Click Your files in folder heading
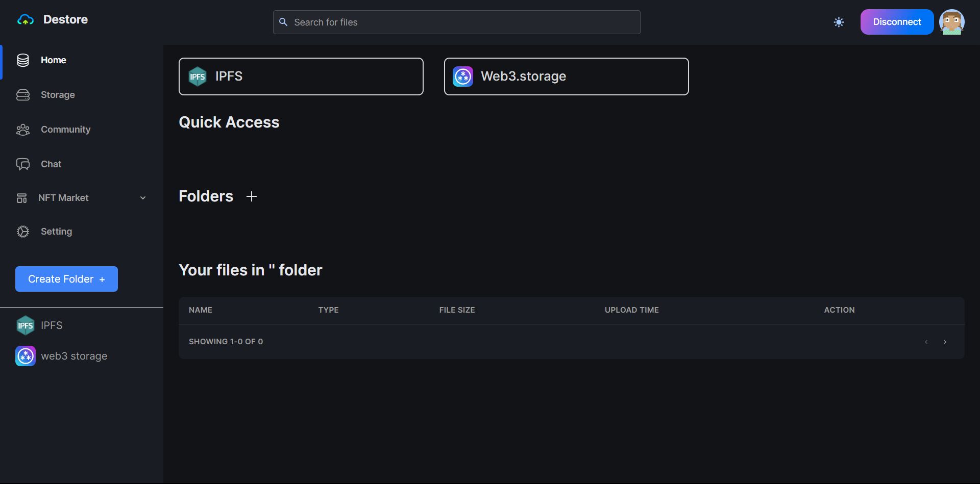The image size is (980, 484). click(251, 270)
